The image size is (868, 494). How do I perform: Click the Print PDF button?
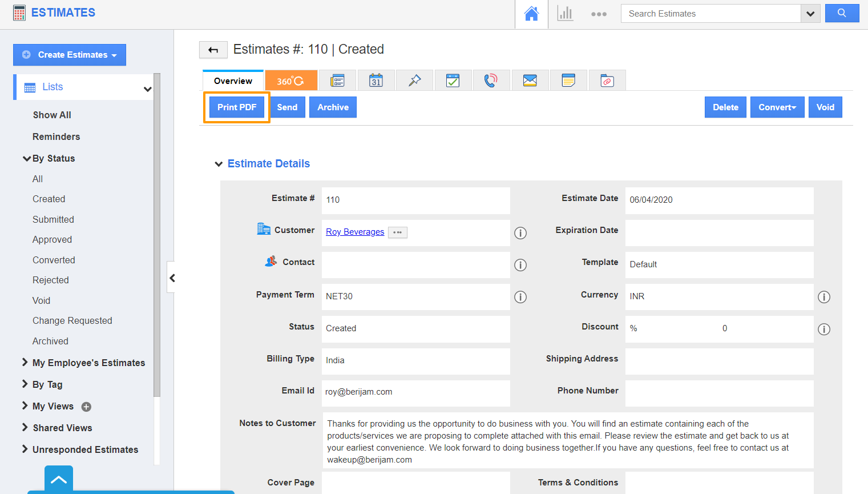coord(237,107)
